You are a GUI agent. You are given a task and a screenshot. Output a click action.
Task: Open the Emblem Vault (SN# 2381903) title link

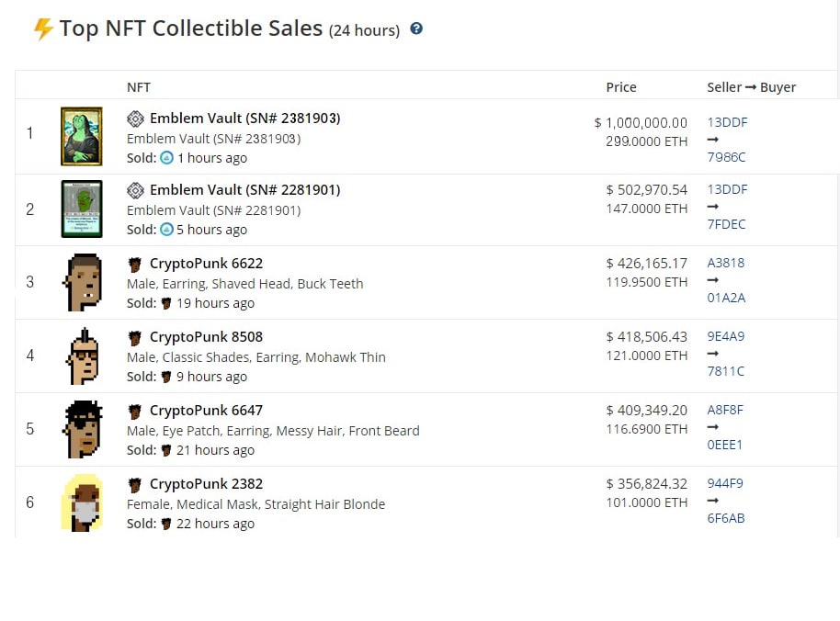244,119
